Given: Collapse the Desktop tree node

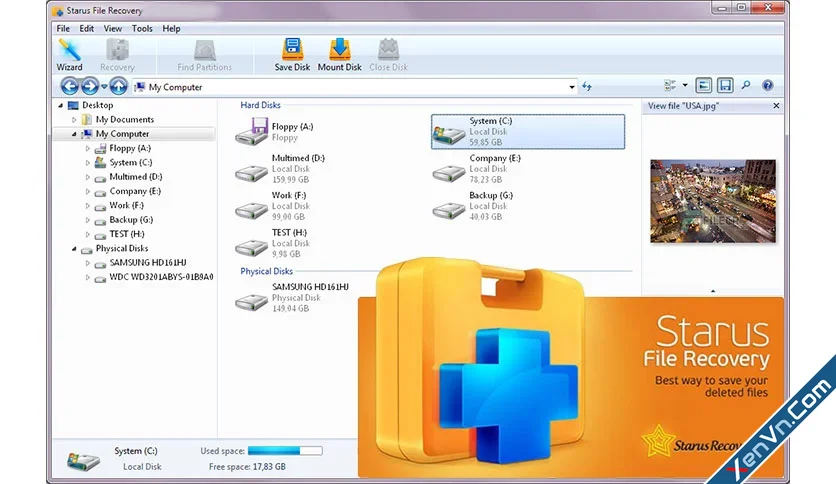Looking at the screenshot, I should click(60, 106).
